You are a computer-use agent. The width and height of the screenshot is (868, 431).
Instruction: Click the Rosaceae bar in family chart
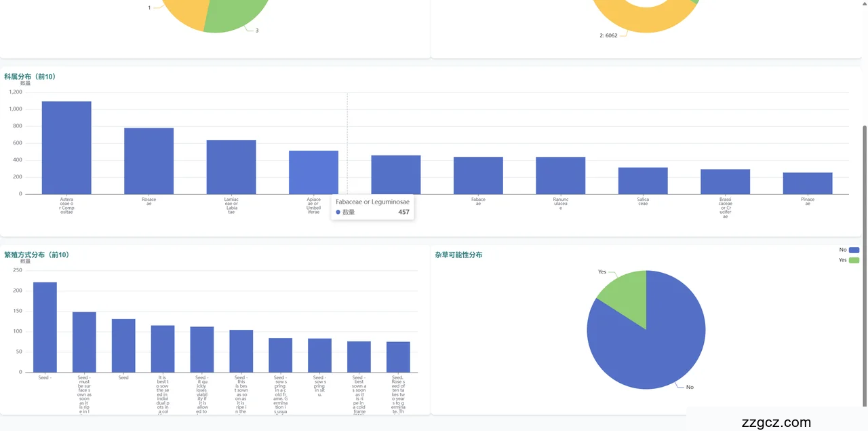149,161
